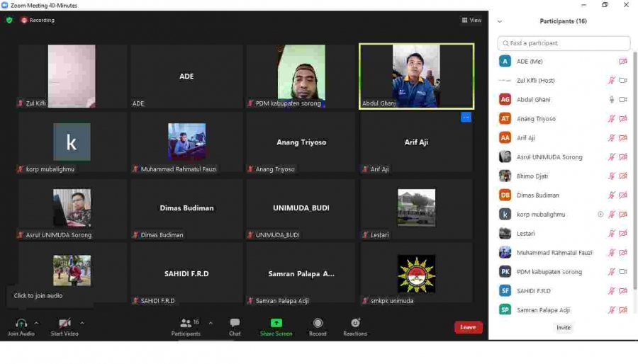Select Dimas Budiman in the participants list

(537, 195)
